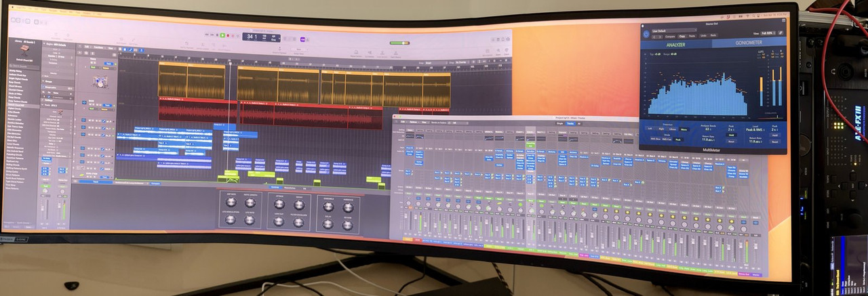Toggle the purple Count-in button
This screenshot has height=296, width=868.
[302, 39]
